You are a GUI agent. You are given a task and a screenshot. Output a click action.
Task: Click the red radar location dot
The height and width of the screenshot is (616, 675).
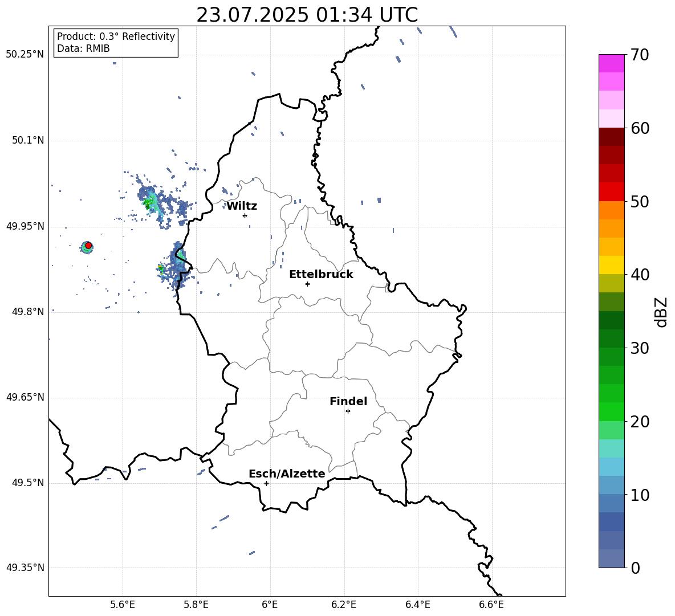coord(88,246)
